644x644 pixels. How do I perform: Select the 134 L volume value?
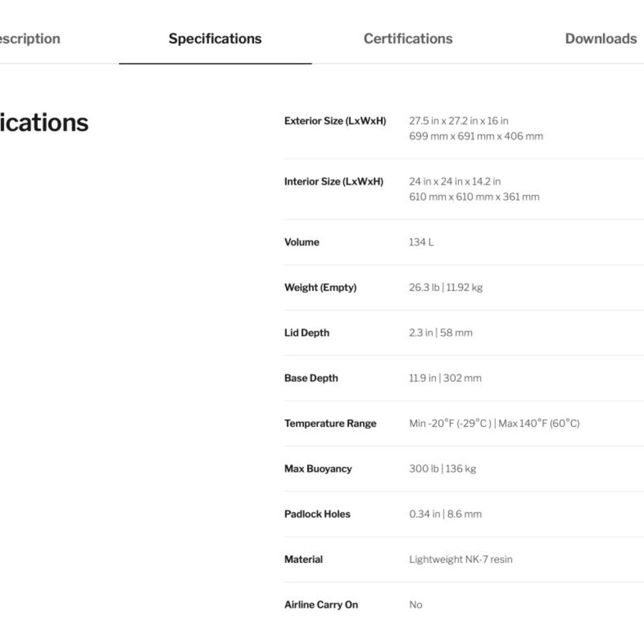point(421,242)
